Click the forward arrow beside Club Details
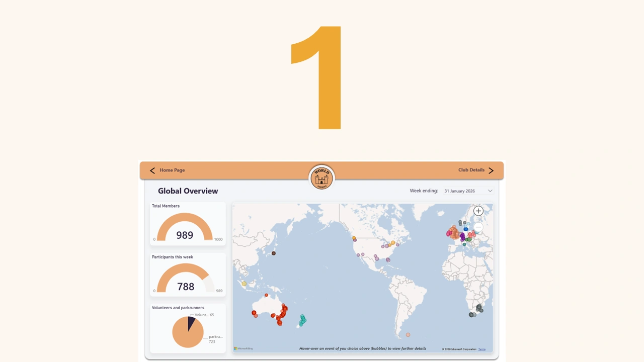 point(491,170)
